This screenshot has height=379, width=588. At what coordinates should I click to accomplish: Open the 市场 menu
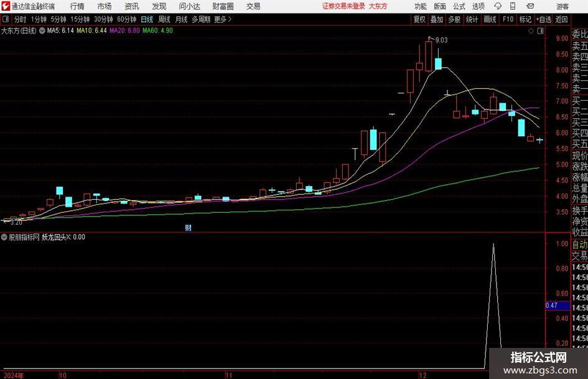click(105, 6)
